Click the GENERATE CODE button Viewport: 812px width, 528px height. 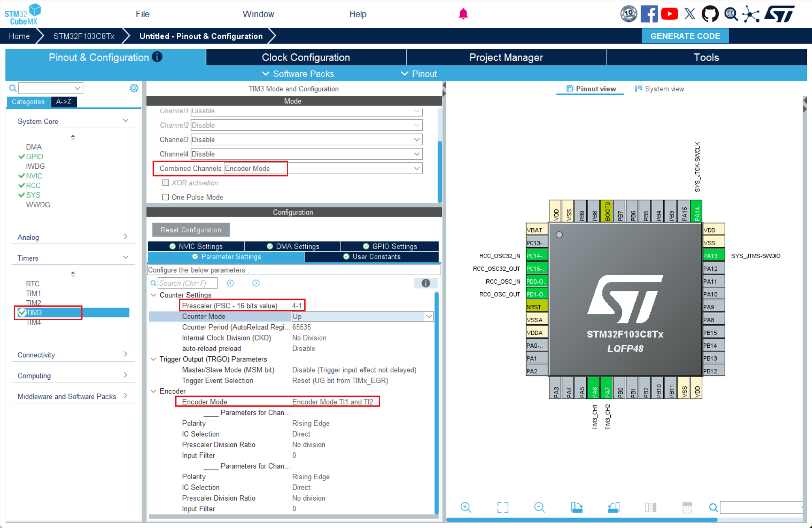click(685, 36)
